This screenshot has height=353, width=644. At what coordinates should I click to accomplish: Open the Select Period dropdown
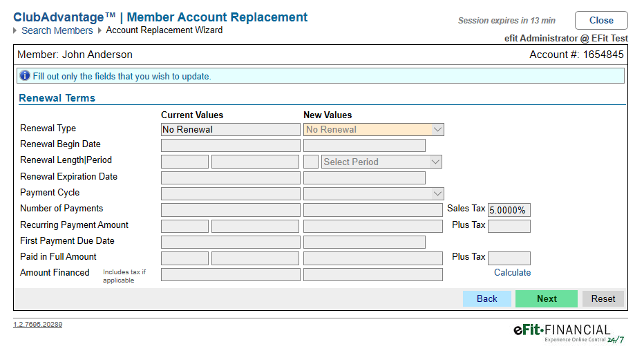[381, 162]
